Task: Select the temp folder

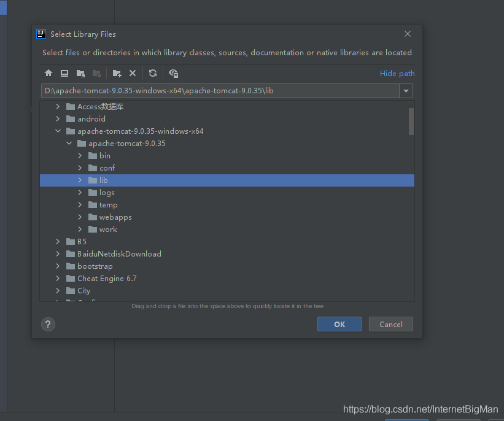Action: pos(227,205)
